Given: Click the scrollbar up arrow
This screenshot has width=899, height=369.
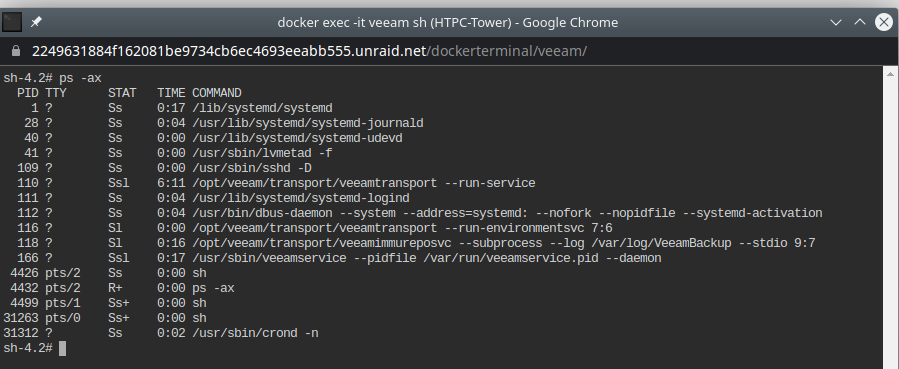Looking at the screenshot, I should point(890,73).
